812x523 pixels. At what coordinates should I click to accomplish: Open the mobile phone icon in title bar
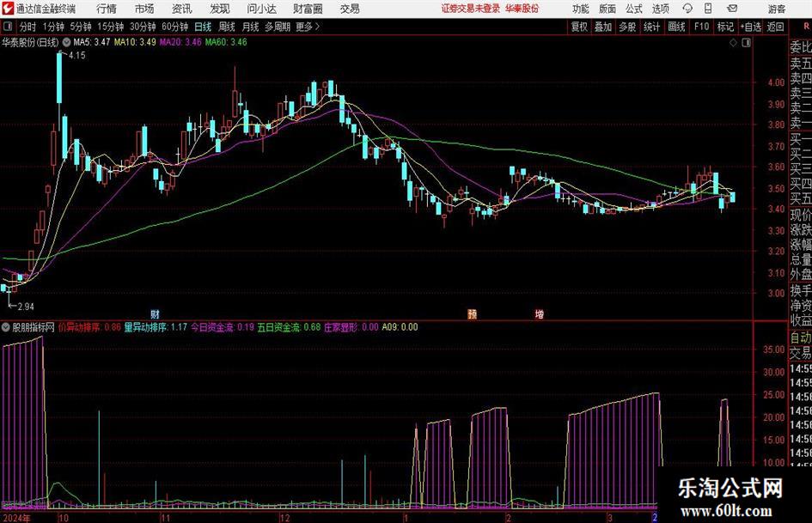pyautogui.click(x=708, y=9)
